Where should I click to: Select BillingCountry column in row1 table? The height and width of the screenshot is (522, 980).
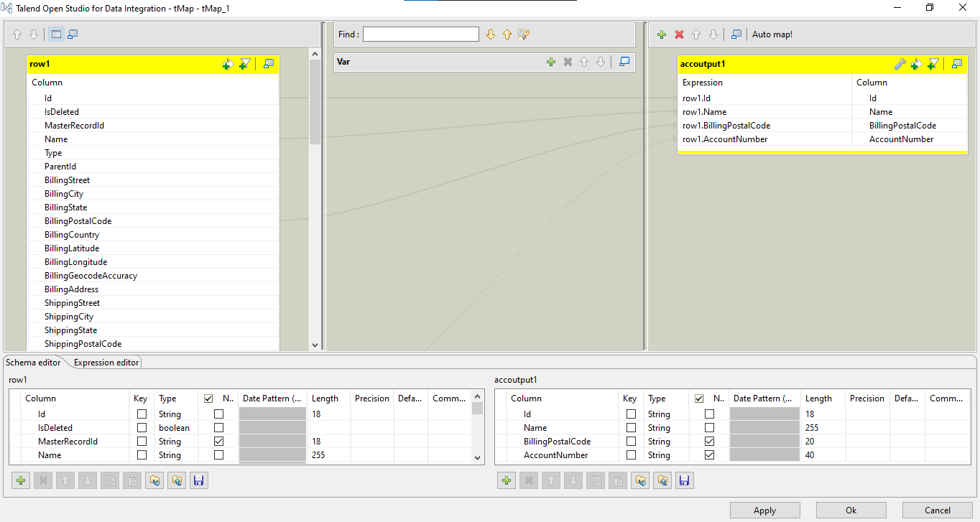(152, 235)
